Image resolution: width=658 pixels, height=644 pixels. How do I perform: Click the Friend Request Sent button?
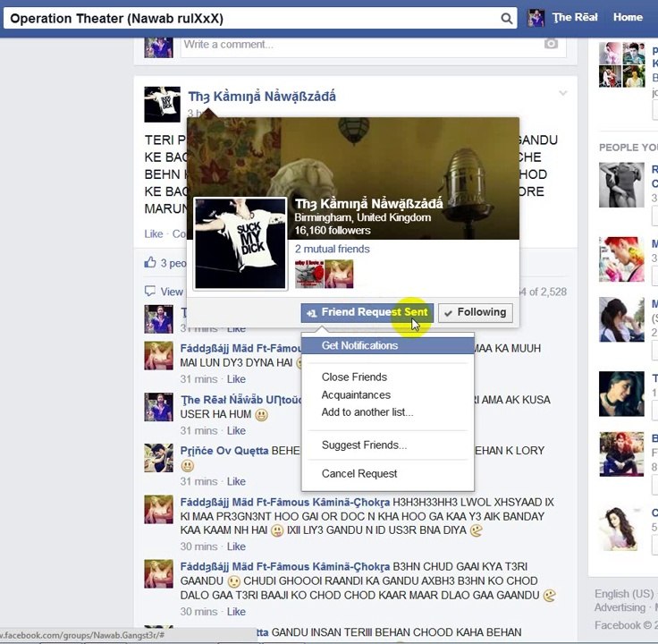tap(367, 313)
